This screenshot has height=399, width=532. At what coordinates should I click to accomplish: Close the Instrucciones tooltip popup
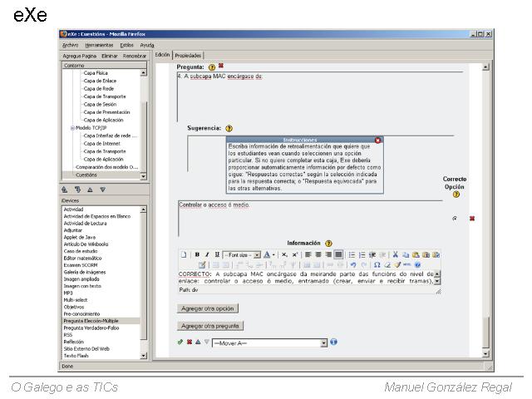click(378, 140)
